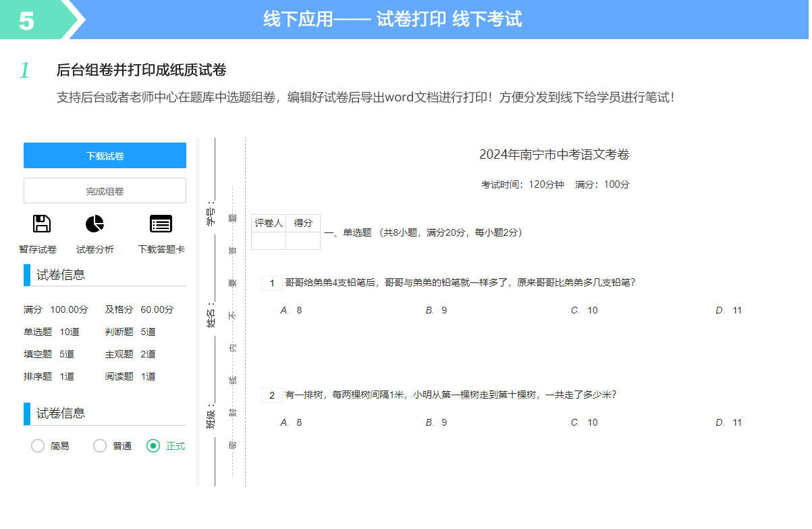Choose option B. 9 for question 1
The height and width of the screenshot is (529, 812).
pos(436,310)
